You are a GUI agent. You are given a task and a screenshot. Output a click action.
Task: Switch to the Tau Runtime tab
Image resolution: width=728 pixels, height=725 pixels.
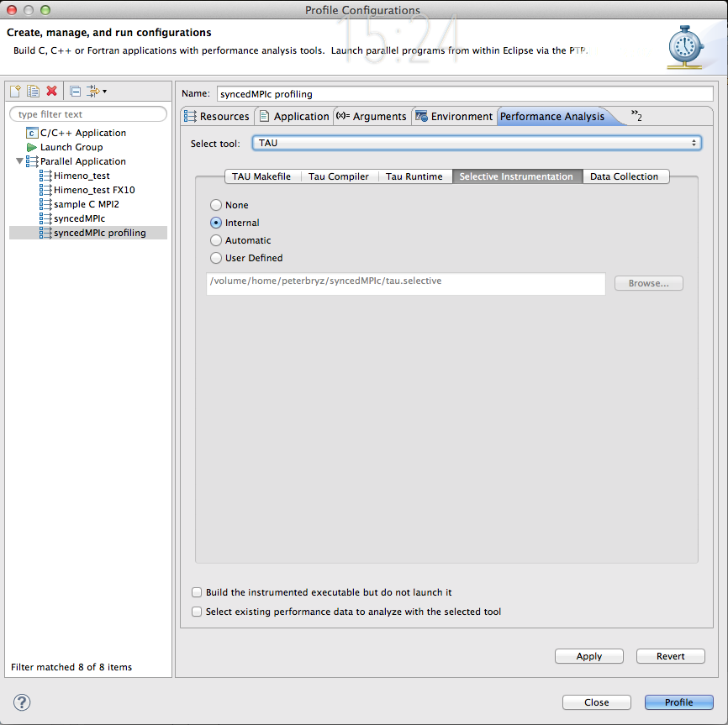tap(414, 176)
